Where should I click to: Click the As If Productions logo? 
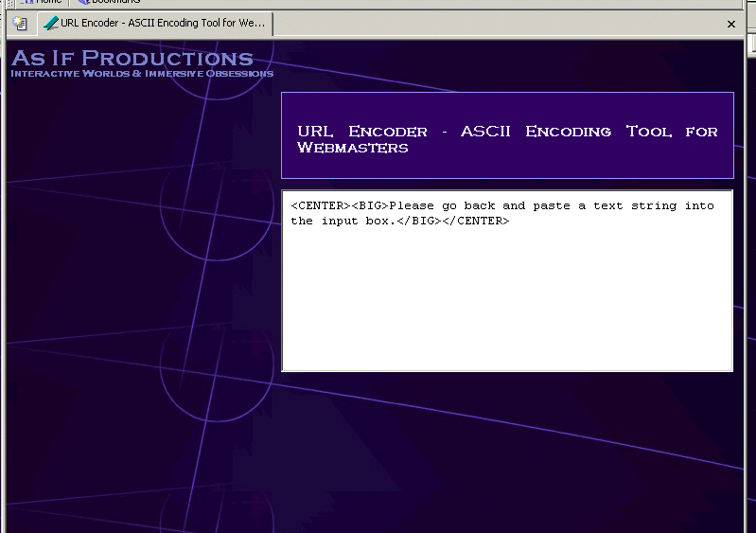coord(132,58)
